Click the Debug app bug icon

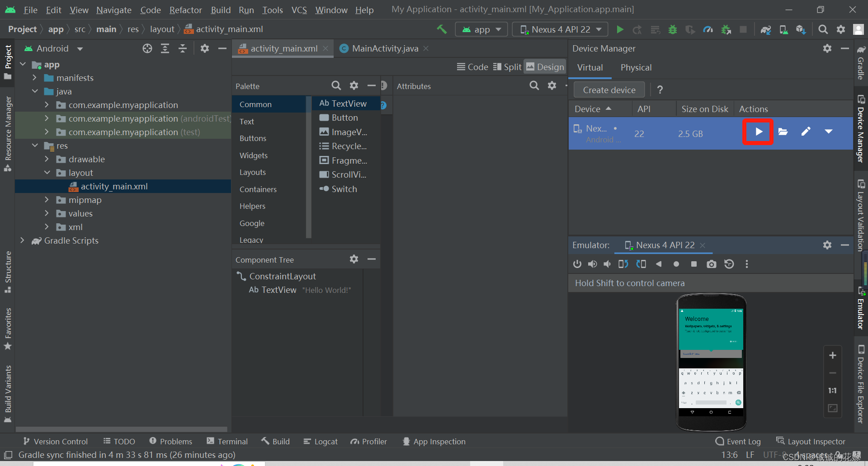point(673,29)
